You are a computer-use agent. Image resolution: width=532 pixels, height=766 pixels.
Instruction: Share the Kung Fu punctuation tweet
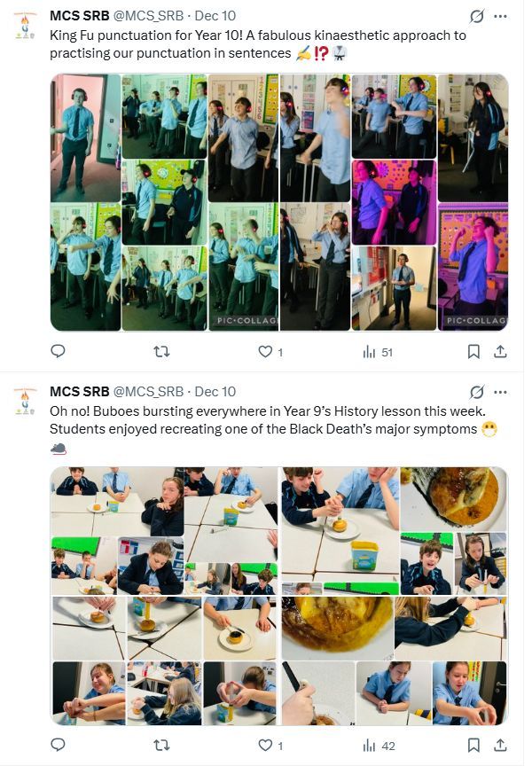pyautogui.click(x=500, y=352)
